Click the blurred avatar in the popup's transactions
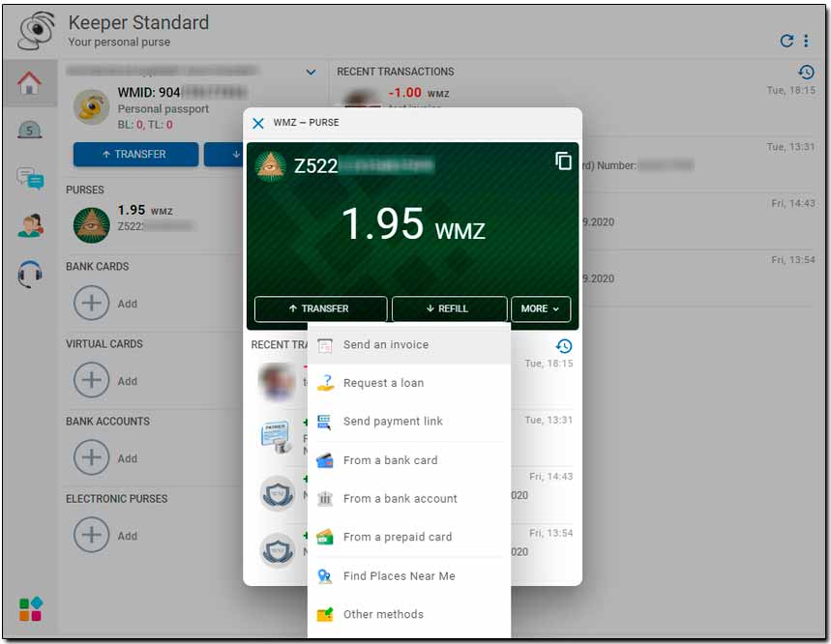This screenshot has height=644, width=831. (x=277, y=381)
